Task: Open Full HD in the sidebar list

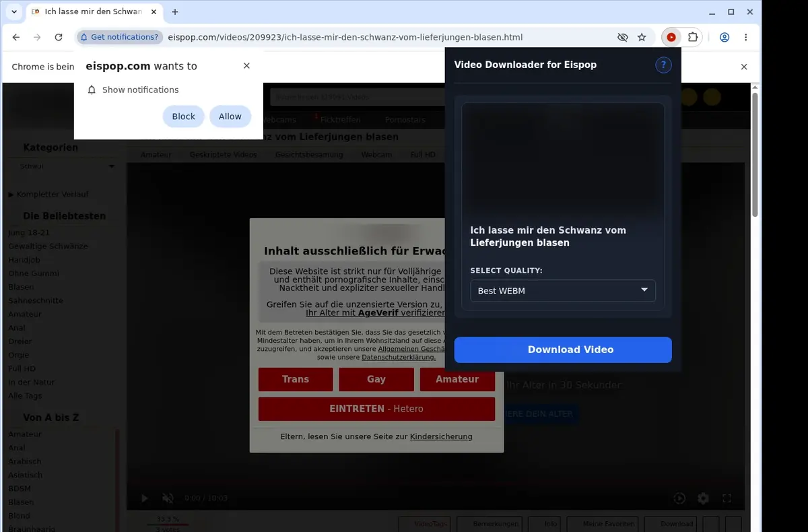Action: click(22, 368)
